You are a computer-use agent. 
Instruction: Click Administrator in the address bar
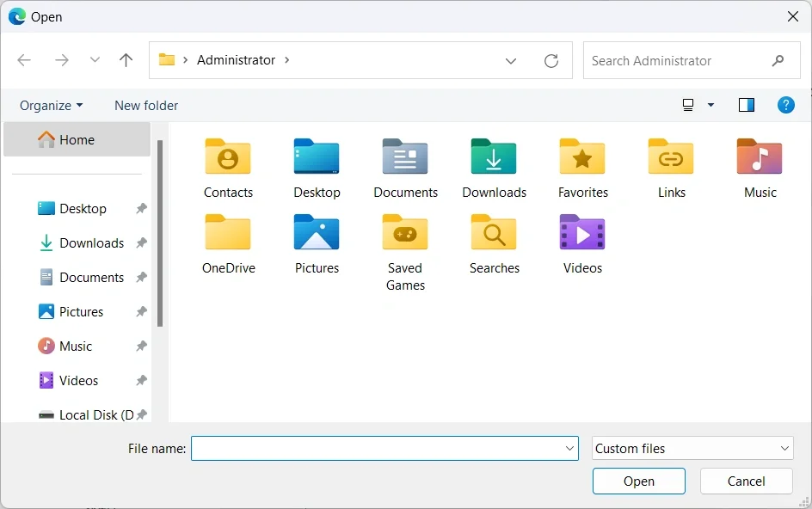coord(237,60)
